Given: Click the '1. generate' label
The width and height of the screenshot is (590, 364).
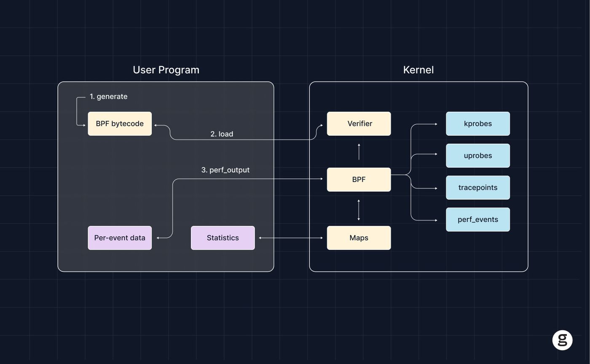Looking at the screenshot, I should coord(109,96).
